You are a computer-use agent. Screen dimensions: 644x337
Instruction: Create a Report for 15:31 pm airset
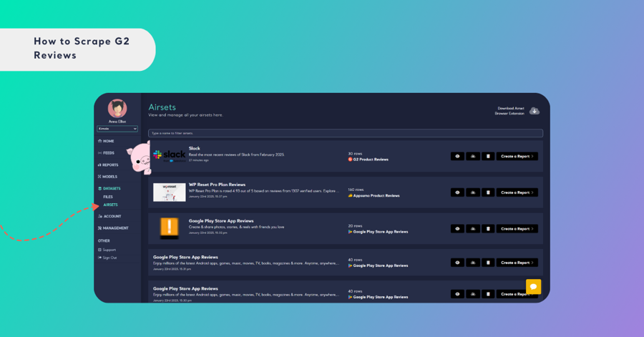(517, 263)
